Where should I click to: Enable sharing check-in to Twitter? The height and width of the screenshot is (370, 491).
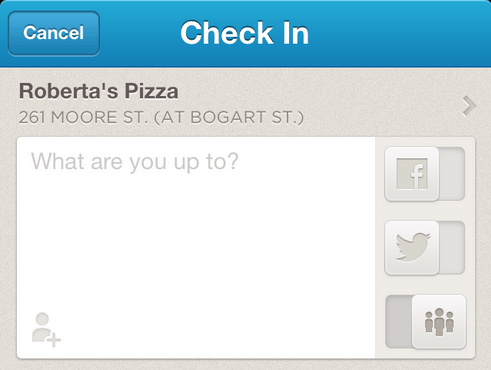pyautogui.click(x=425, y=248)
